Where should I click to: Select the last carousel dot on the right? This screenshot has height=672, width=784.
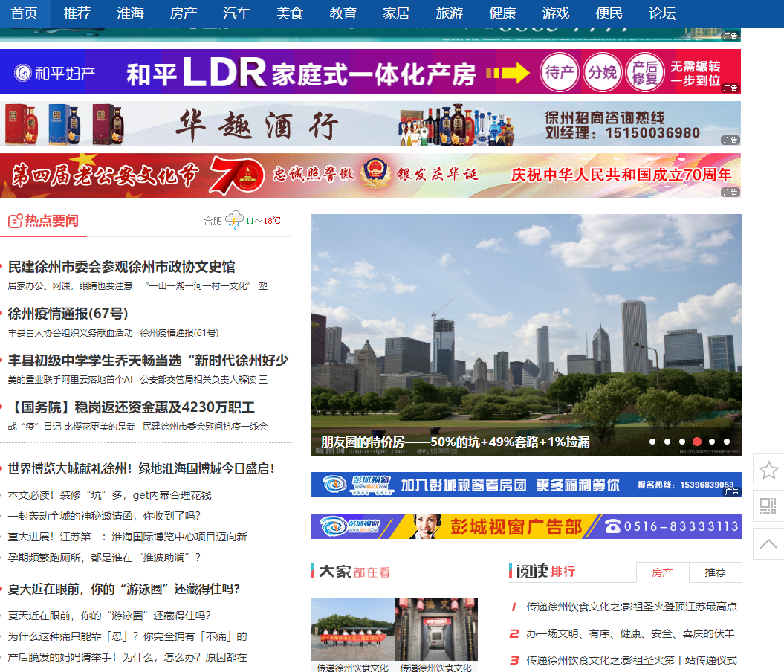coord(727,442)
